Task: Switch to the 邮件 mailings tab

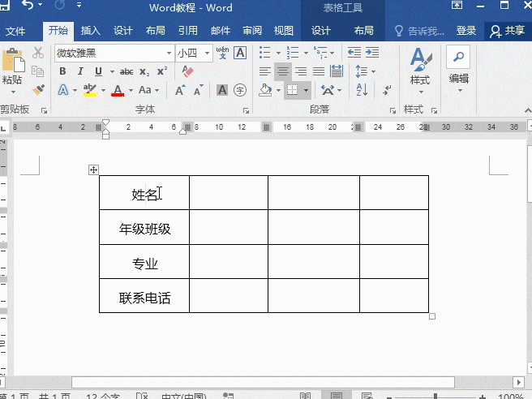Action: (x=221, y=31)
